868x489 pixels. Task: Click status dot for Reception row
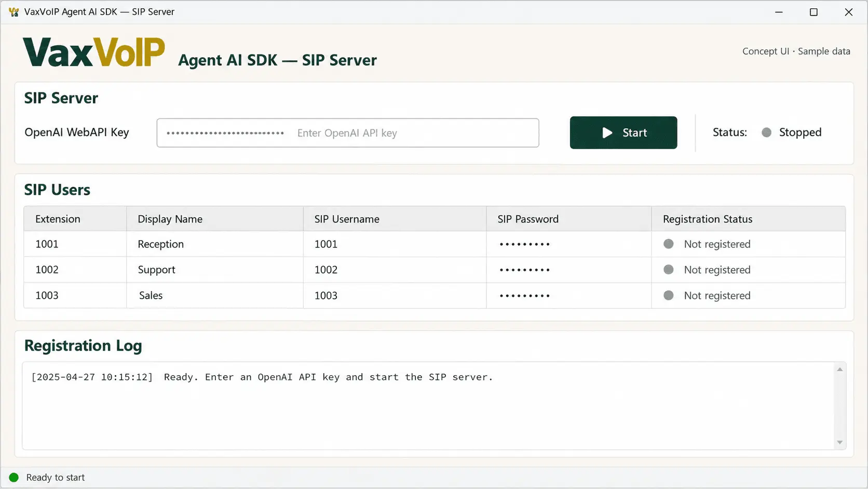click(669, 244)
